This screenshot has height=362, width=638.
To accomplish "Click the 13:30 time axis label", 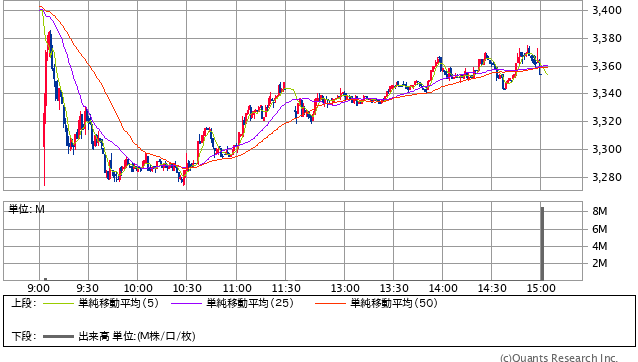I will (x=394, y=288).
